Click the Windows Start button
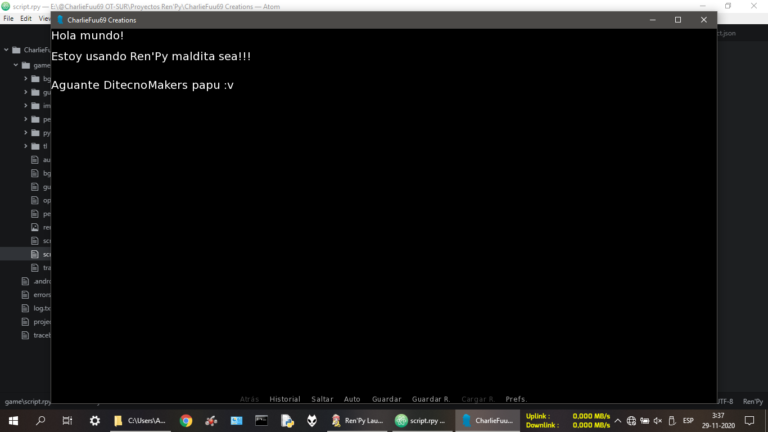The width and height of the screenshot is (768, 432). tap(13, 421)
